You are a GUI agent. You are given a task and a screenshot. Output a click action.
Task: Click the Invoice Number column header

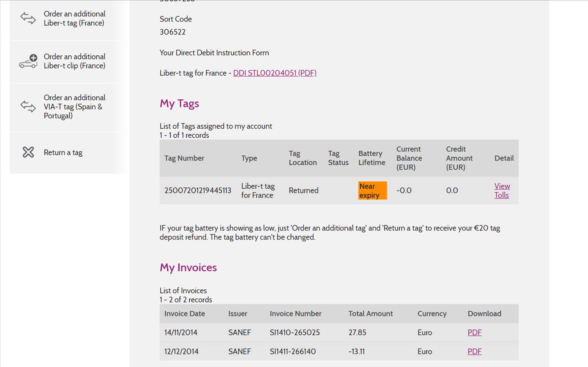(x=296, y=313)
